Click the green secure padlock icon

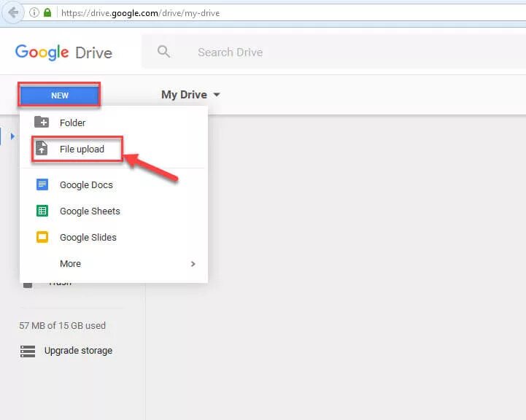tap(47, 12)
